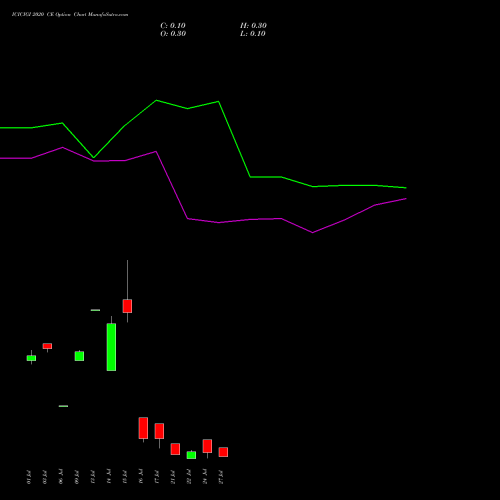Select the red candle above 17 Jul

(159, 431)
